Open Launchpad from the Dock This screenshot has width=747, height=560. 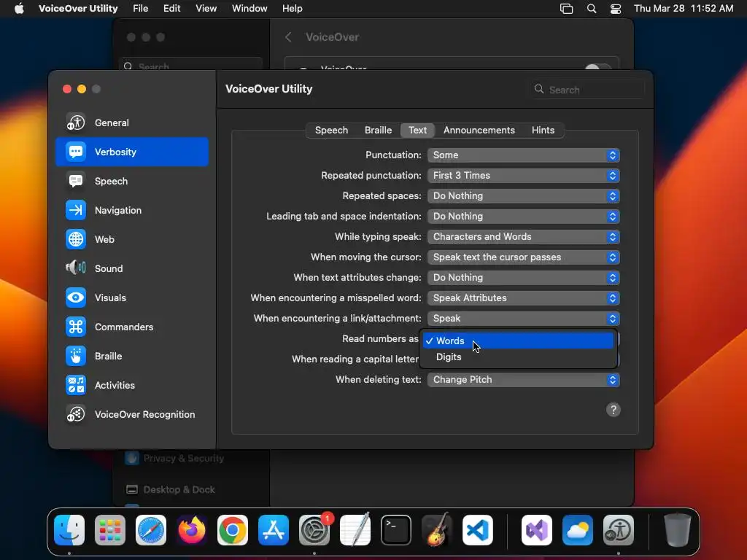click(x=110, y=530)
